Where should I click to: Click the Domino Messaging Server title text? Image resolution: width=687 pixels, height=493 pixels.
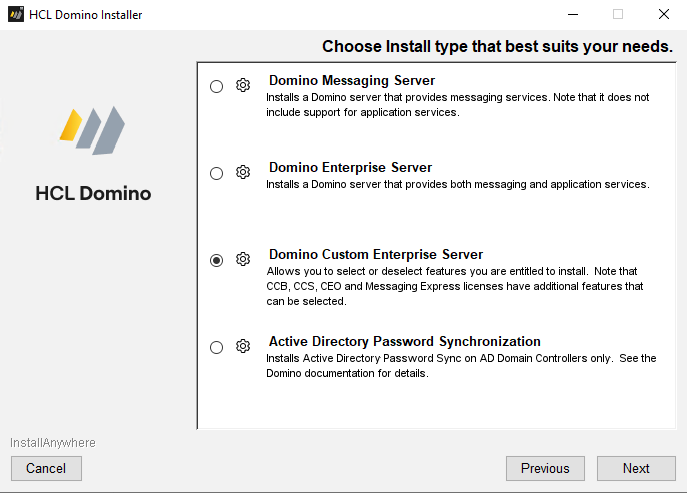click(x=352, y=81)
